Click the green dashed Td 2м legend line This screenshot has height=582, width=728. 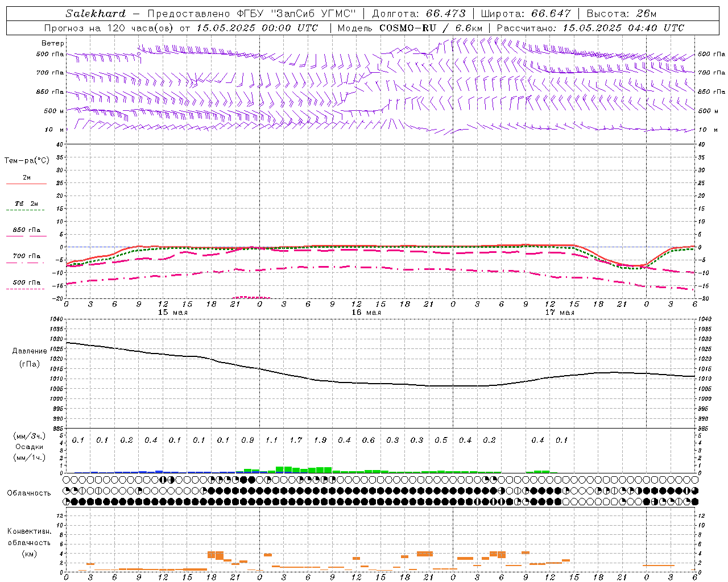pos(26,210)
